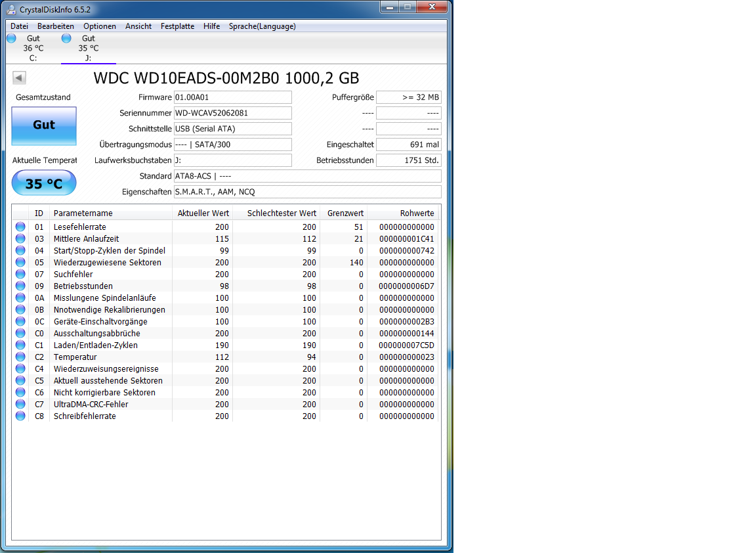The image size is (756, 553).
Task: Click the Puffergröße >= 32 MB field
Action: (408, 97)
